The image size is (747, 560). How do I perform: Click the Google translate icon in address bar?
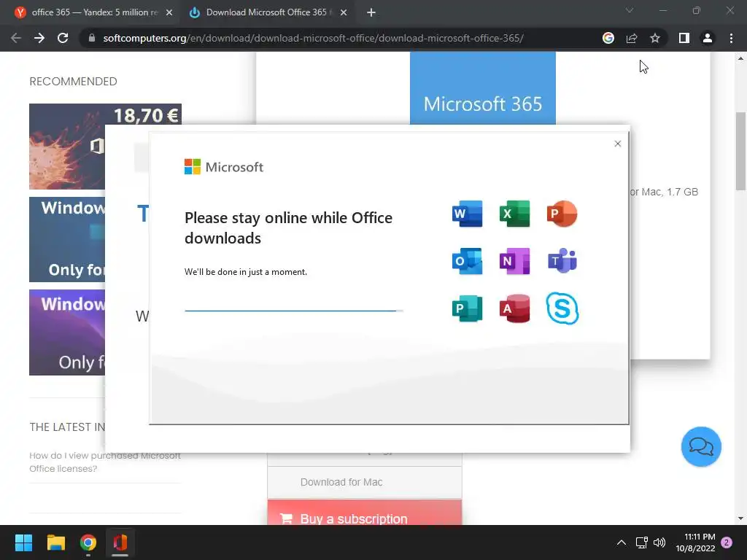[608, 38]
